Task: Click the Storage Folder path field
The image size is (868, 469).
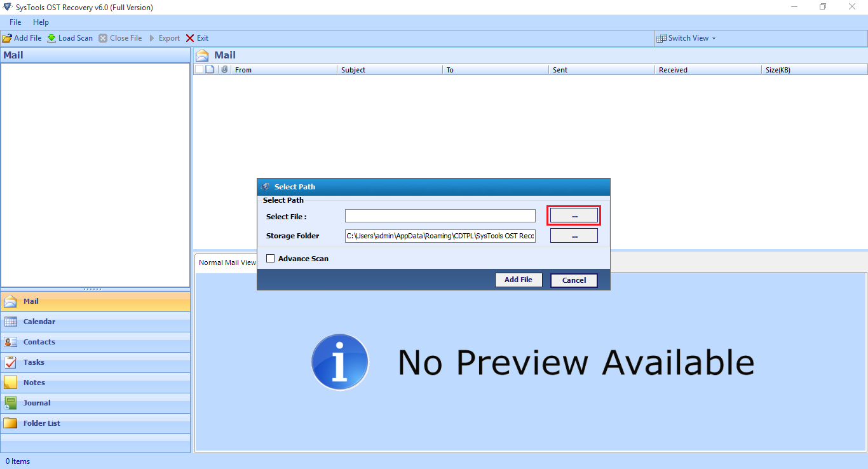Action: point(440,236)
